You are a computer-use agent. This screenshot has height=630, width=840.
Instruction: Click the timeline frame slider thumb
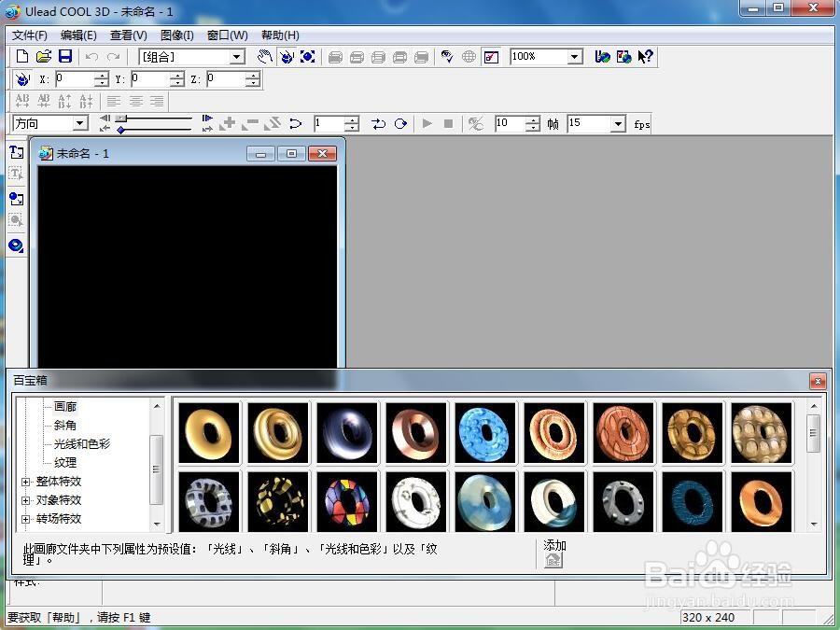pos(121,119)
